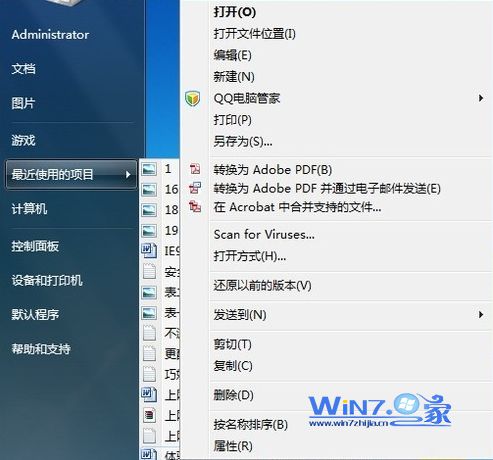Choose 打开文件位置(I) from the context menu
This screenshot has height=460, width=493.
click(x=254, y=33)
